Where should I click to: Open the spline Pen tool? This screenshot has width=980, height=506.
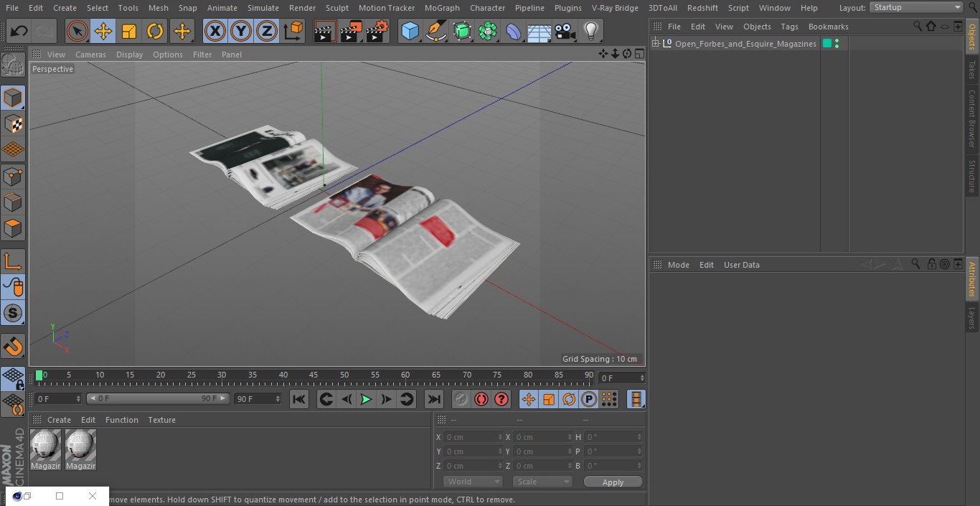[x=436, y=31]
